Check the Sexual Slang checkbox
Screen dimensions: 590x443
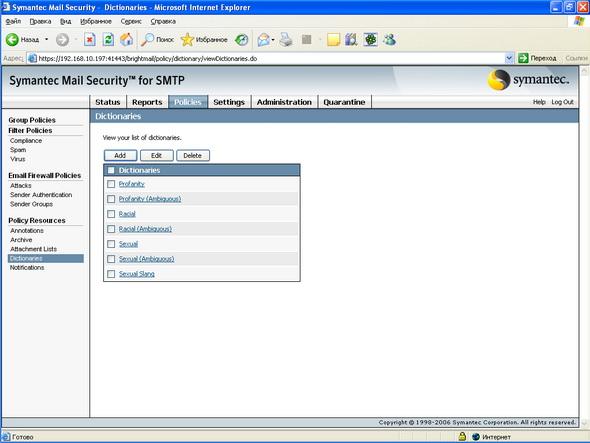(x=111, y=274)
